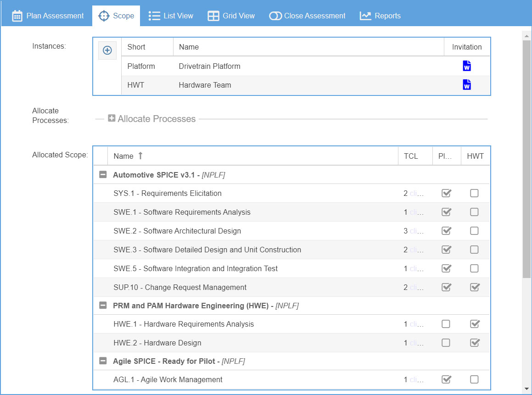
Task: Click the HWT column header
Action: 476,156
